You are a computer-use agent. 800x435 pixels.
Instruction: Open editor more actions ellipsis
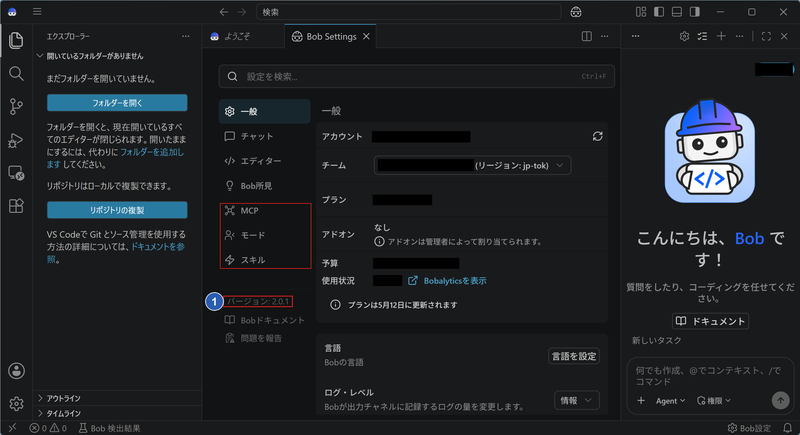605,36
